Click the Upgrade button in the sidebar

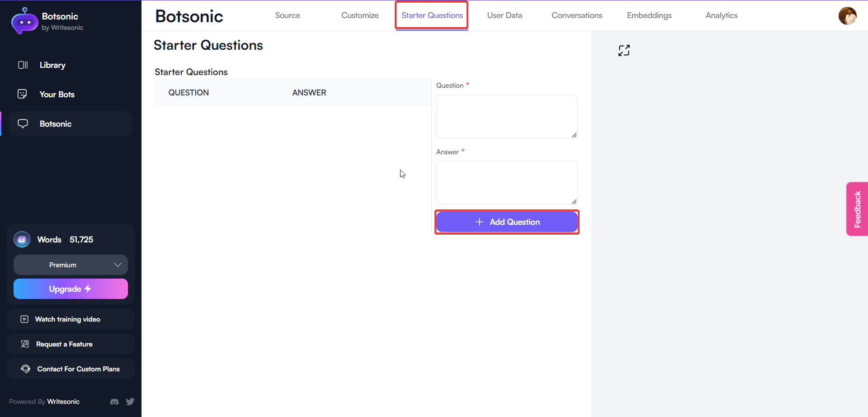(71, 289)
